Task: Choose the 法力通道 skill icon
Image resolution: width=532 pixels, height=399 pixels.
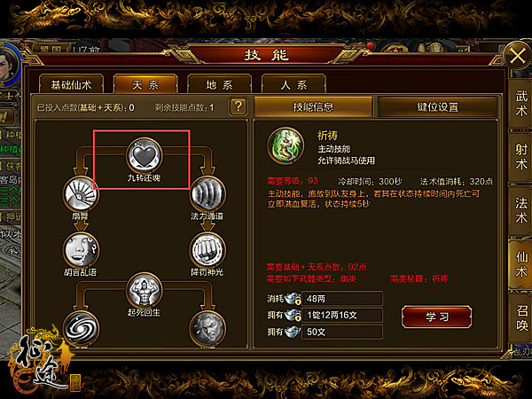Action: [207, 194]
